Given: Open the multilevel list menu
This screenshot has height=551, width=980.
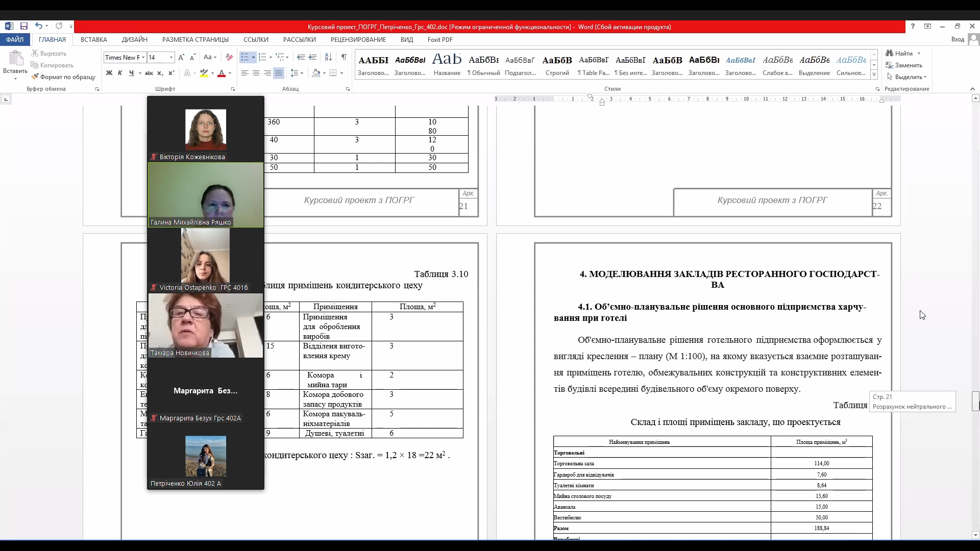Looking at the screenshot, I should [x=282, y=58].
